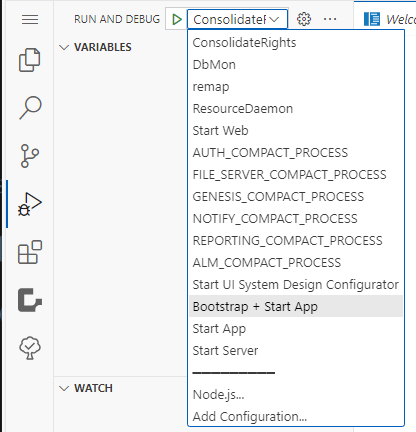
Task: Open the Explorer view in activity bar
Action: (x=30, y=60)
